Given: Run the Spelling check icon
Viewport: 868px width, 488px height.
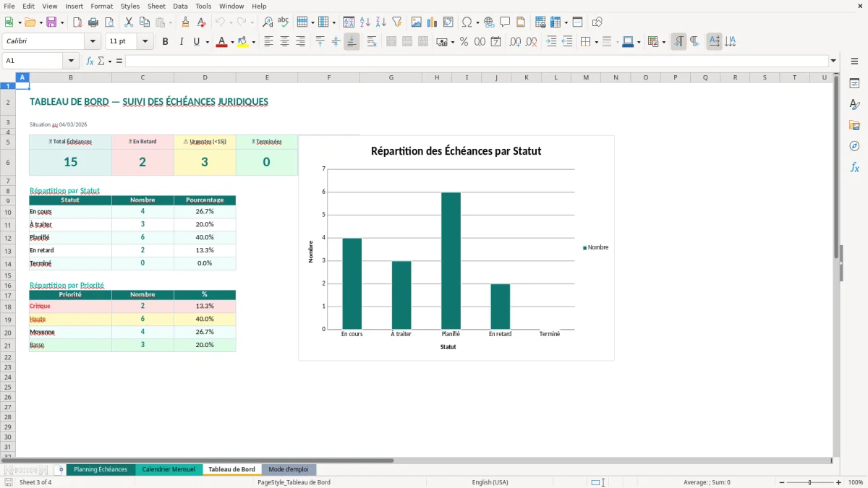Looking at the screenshot, I should [x=284, y=22].
